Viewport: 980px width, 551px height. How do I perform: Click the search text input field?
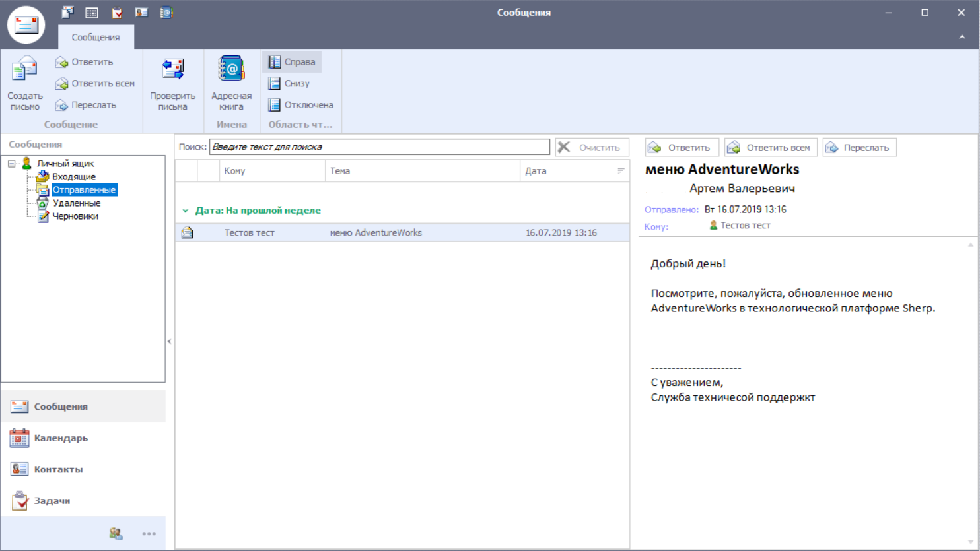point(379,147)
